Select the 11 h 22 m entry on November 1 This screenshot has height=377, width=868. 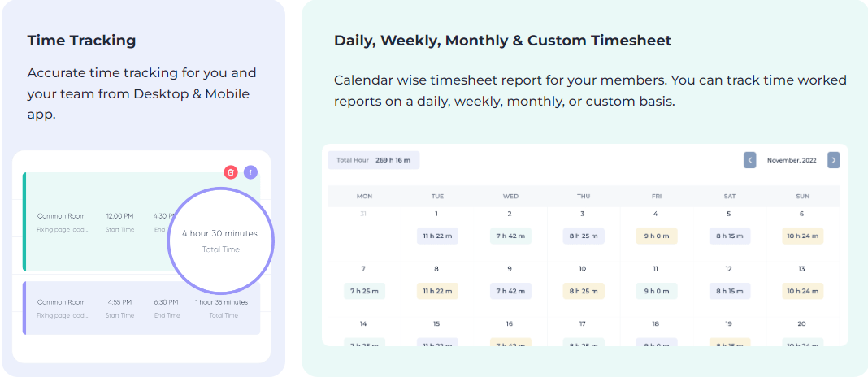click(x=436, y=236)
